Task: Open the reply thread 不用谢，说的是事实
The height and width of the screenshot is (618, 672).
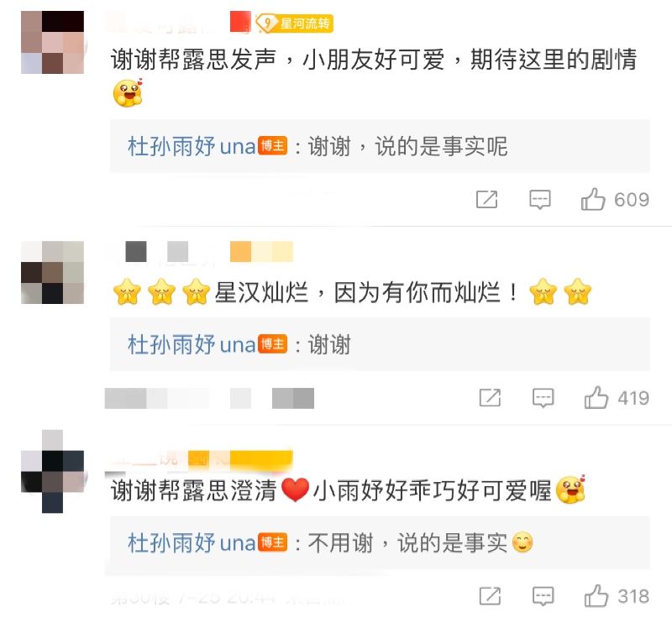Action: pyautogui.click(x=380, y=543)
